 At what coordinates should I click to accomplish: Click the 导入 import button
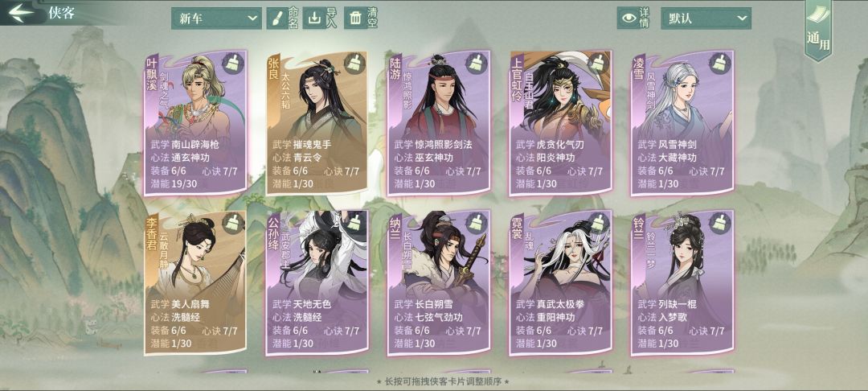[321, 19]
